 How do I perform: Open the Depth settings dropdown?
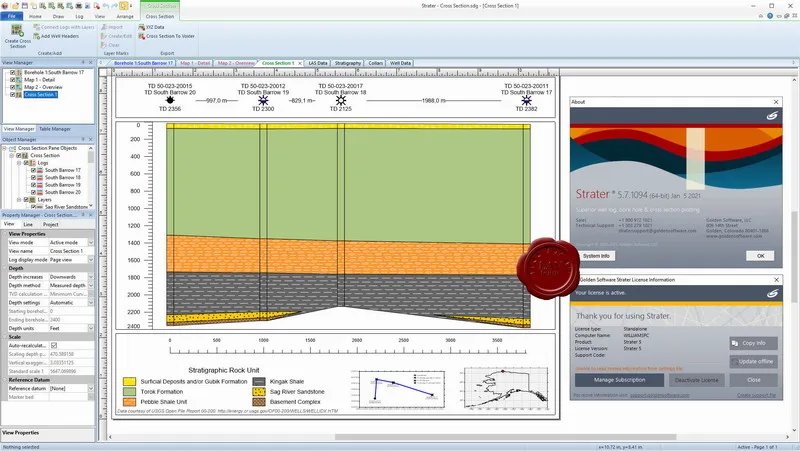91,303
